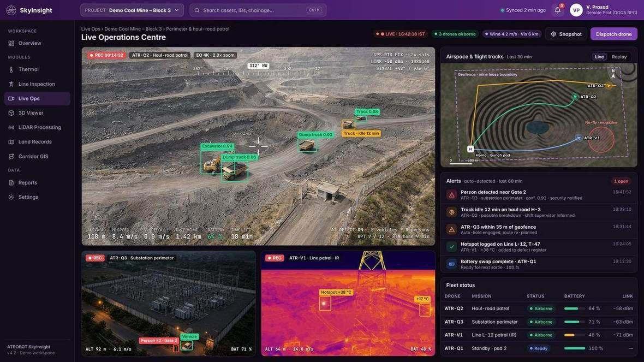Click the EO 4K 2.0x zoom tag
Screen dimensions: 644x362
coord(215,55)
